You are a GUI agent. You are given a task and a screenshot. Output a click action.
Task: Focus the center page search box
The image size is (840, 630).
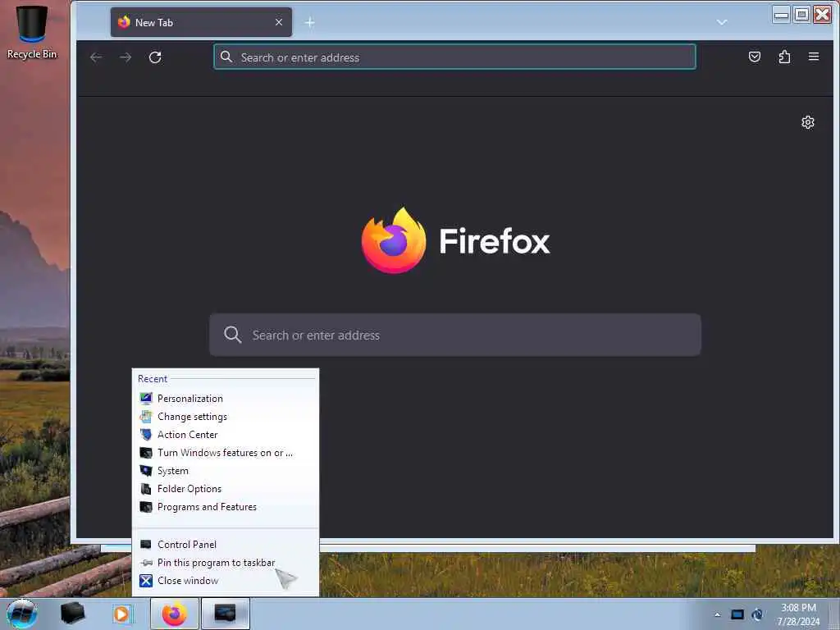coord(454,335)
